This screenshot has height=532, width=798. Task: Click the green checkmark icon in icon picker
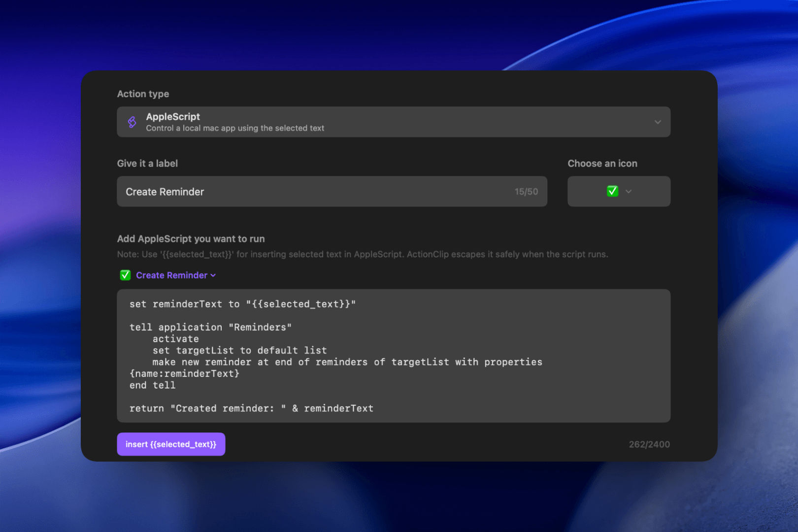[x=612, y=191]
